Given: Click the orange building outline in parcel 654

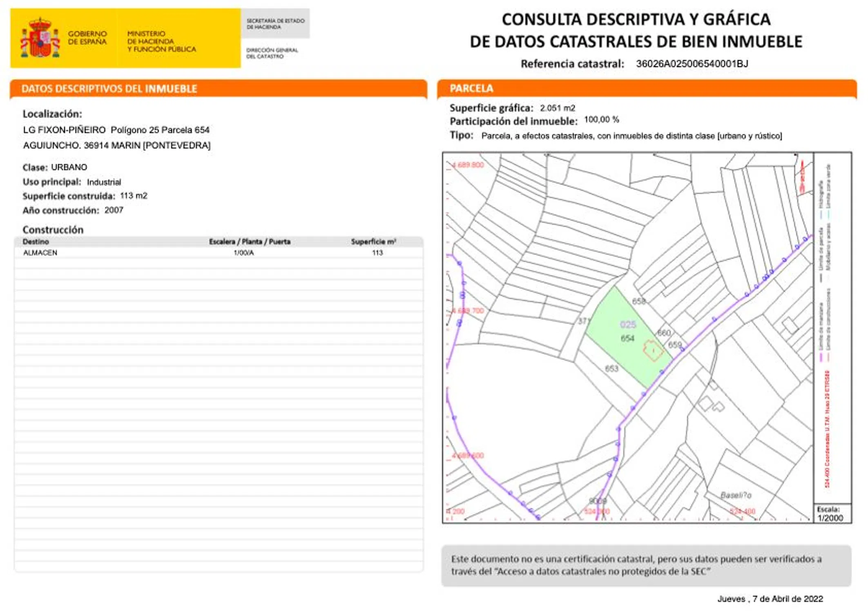Looking at the screenshot, I should tap(653, 351).
